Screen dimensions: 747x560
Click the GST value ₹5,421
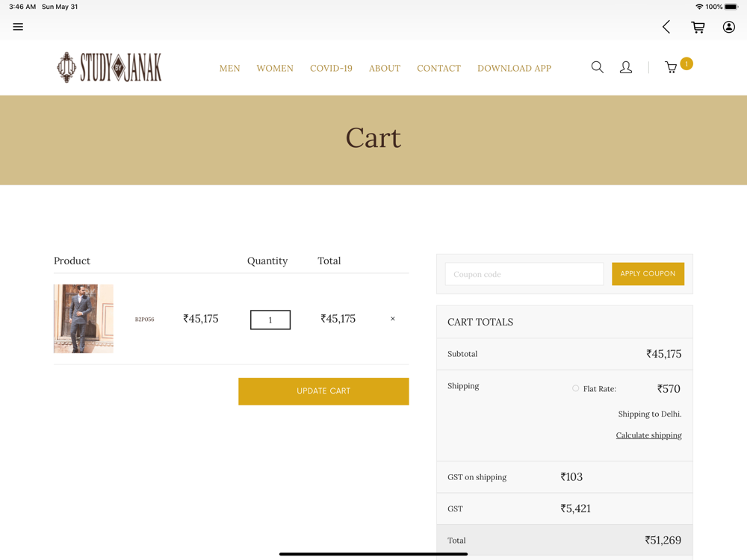(575, 508)
